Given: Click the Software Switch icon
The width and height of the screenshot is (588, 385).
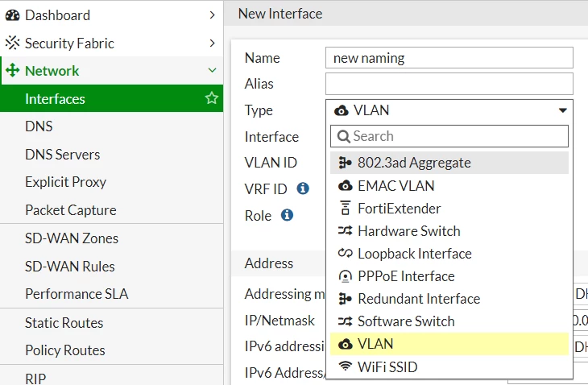Looking at the screenshot, I should point(345,321).
